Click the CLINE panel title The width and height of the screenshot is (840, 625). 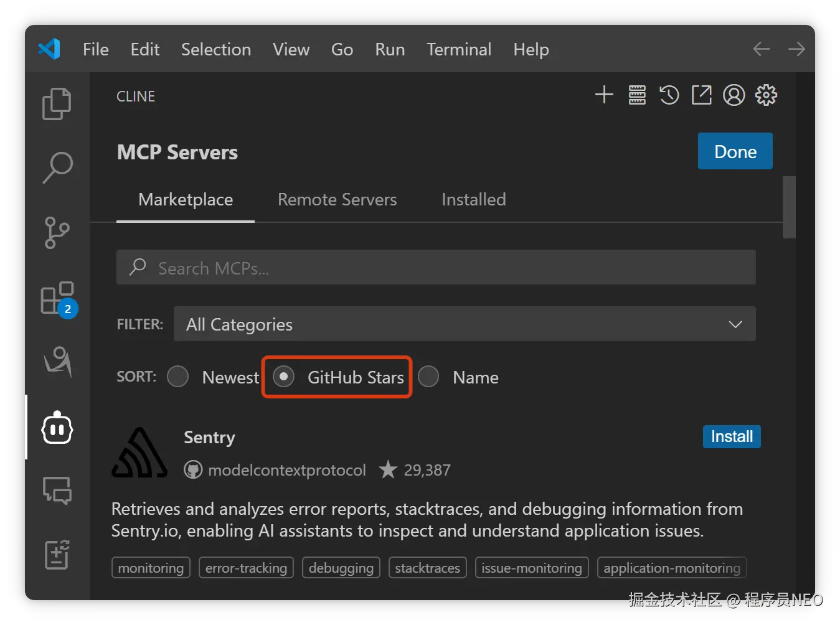(x=136, y=96)
